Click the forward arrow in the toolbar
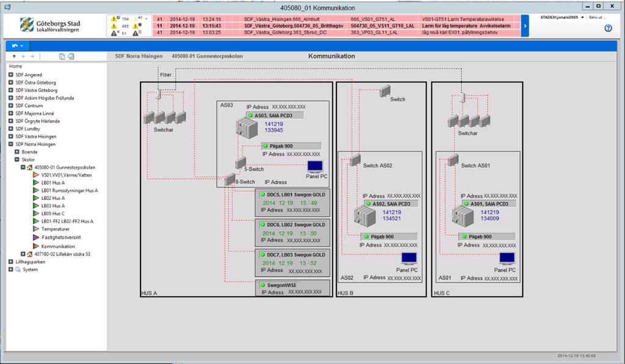The height and width of the screenshot is (364, 625). tap(32, 57)
